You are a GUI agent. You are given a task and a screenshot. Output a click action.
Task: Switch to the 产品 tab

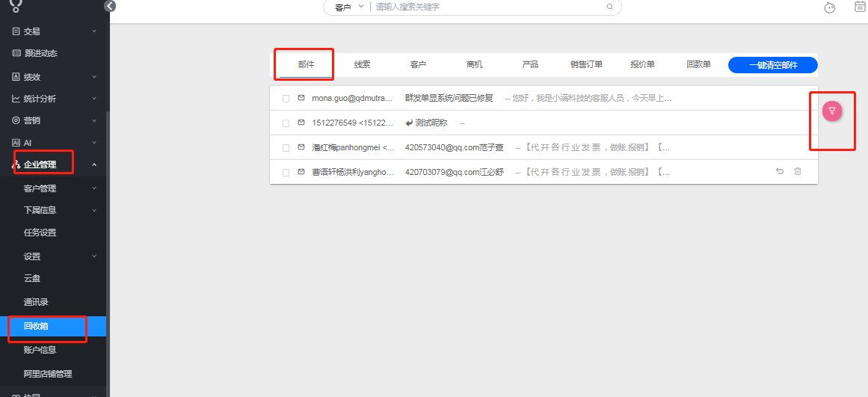pos(530,64)
